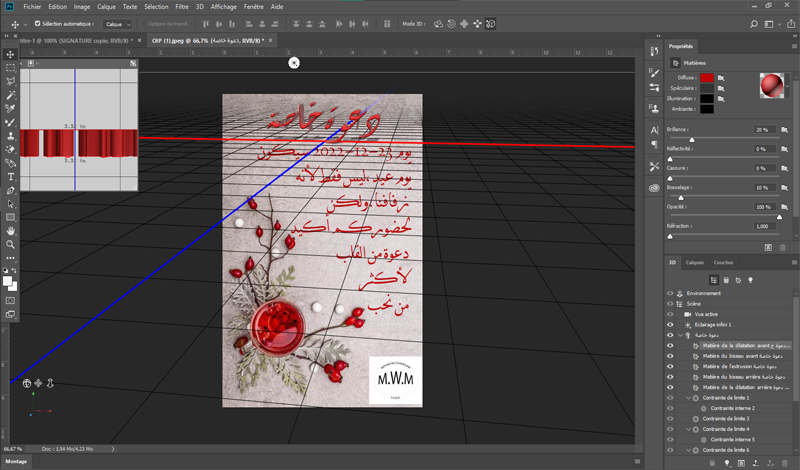Select the Pen tool

[10, 190]
